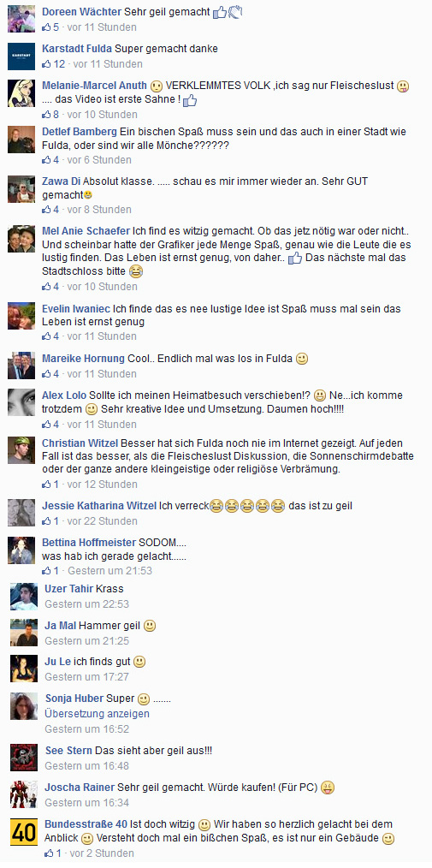Open See Stern's profile picture
Screen dimensions: 432x868
(24, 758)
